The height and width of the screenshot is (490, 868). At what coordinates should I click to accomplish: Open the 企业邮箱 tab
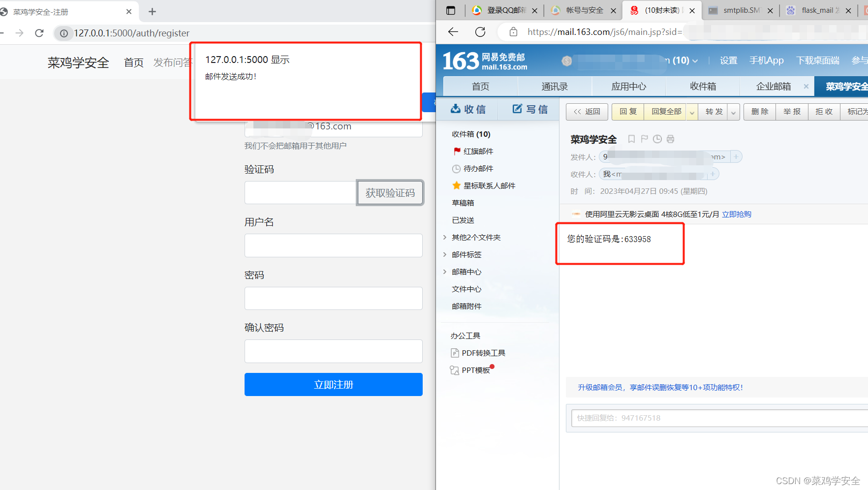tap(774, 86)
